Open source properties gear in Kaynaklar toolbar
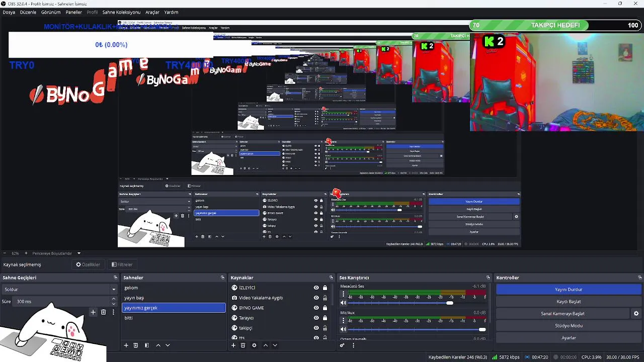 tap(254, 345)
